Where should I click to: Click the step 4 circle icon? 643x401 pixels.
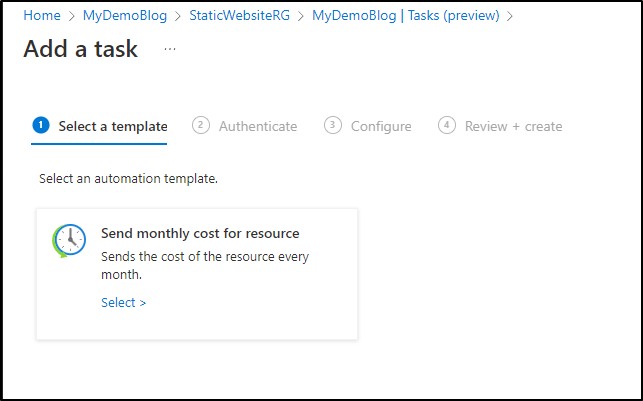coord(447,125)
